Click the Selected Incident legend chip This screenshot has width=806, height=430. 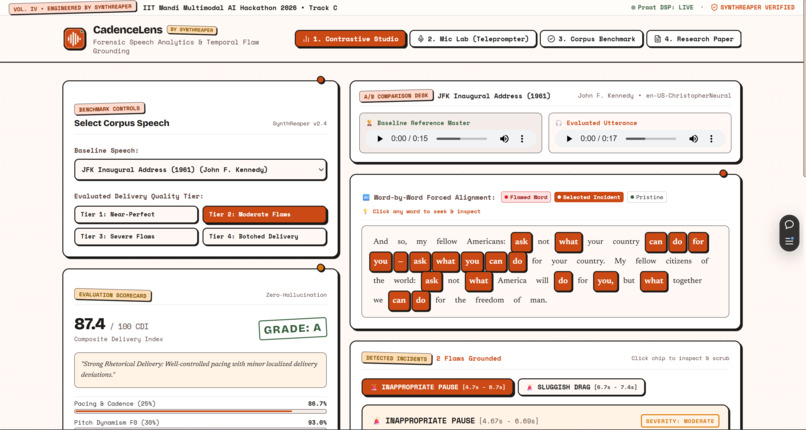click(589, 197)
